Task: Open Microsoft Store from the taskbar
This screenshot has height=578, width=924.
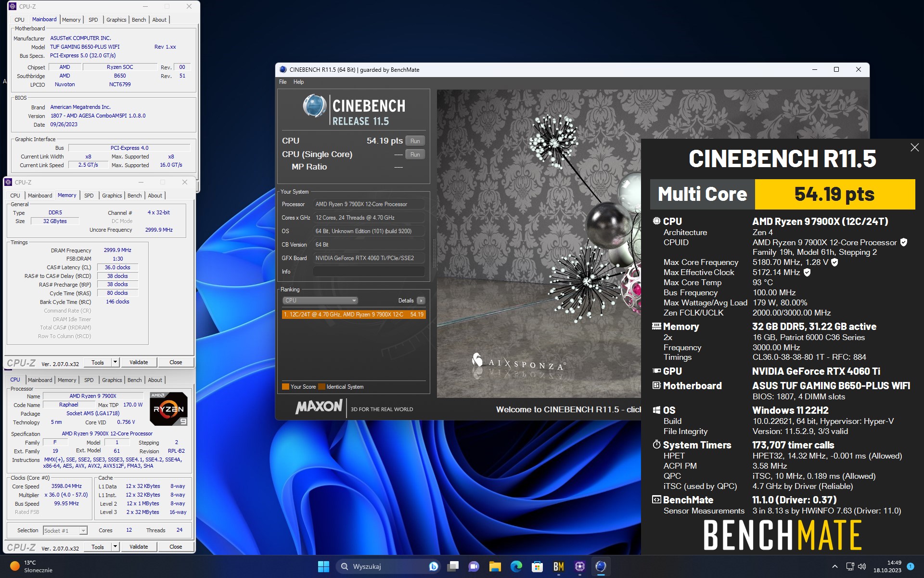Action: [537, 566]
